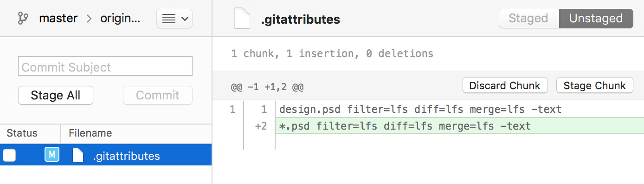644x184 pixels.
Task: Switch to the Staged view
Action: coord(528,19)
